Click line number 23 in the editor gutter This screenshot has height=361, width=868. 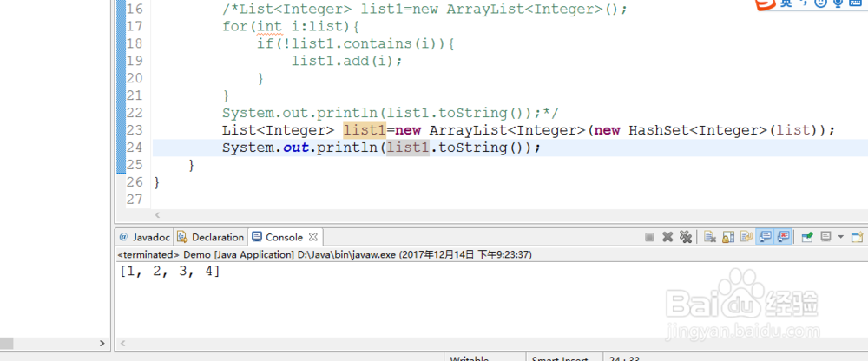click(135, 130)
